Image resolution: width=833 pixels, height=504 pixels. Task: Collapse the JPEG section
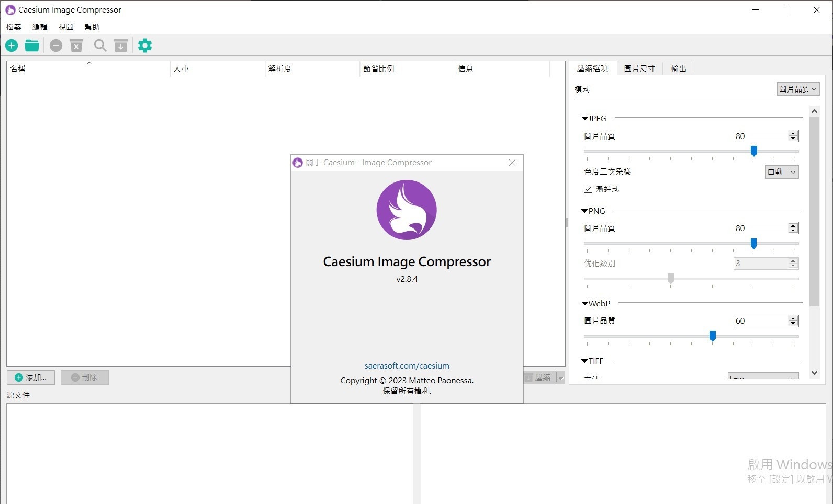click(585, 119)
